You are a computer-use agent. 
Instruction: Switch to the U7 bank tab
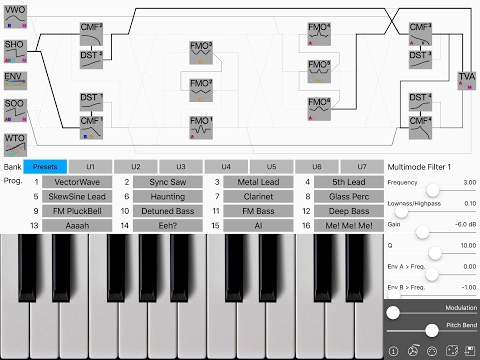click(362, 167)
